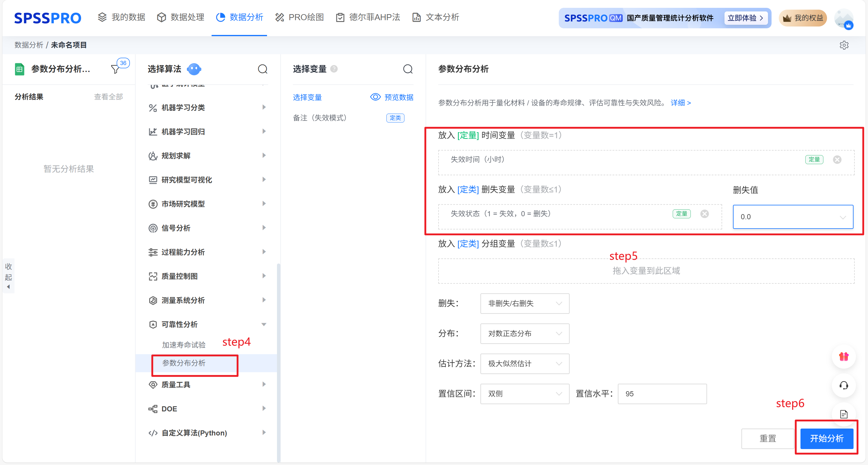
Task: Open 分布 dropdown 对数正态分布
Action: (525, 334)
